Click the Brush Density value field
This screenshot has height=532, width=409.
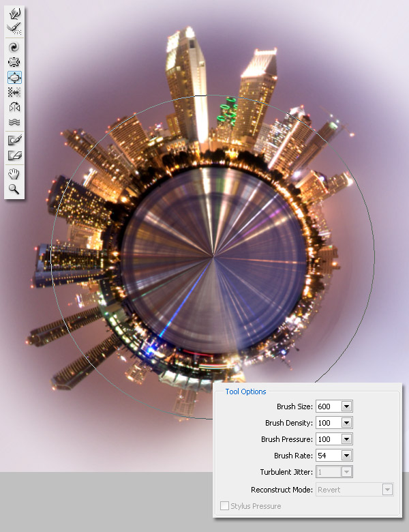click(x=329, y=423)
